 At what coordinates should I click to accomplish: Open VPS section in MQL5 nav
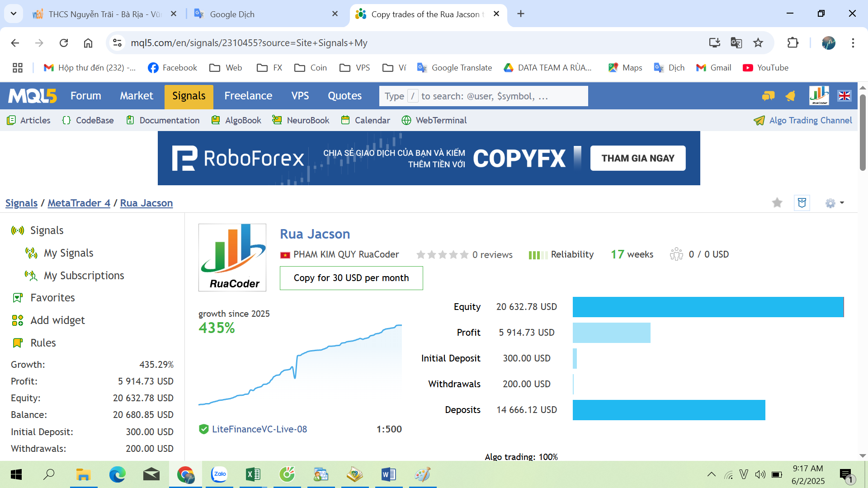[300, 96]
